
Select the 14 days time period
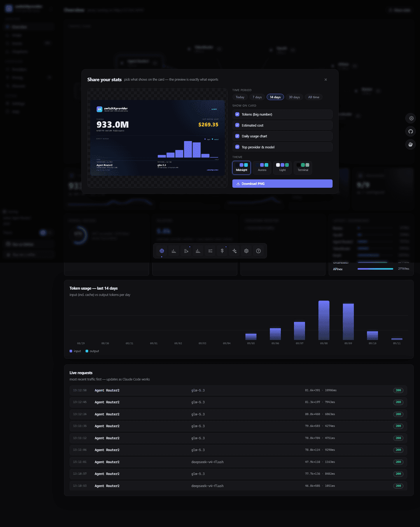(275, 97)
